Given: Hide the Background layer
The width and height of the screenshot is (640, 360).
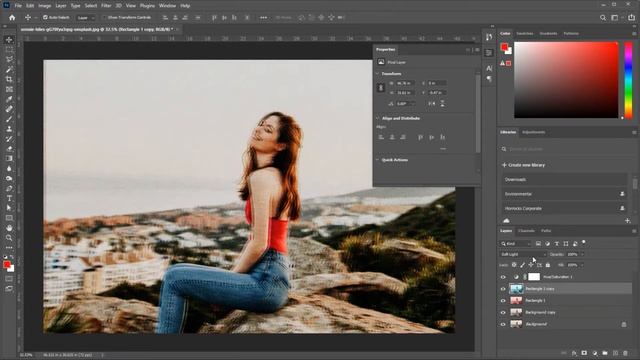Looking at the screenshot, I should (503, 324).
